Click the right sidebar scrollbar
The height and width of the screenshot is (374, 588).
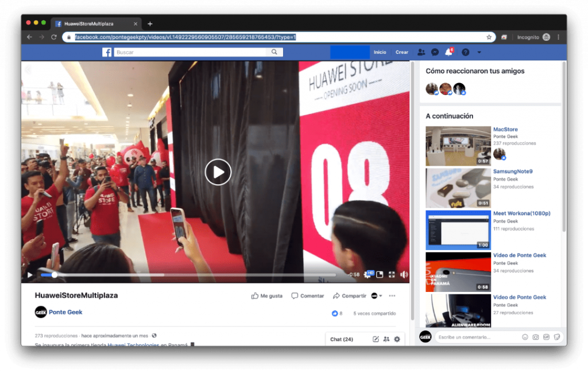564,146
